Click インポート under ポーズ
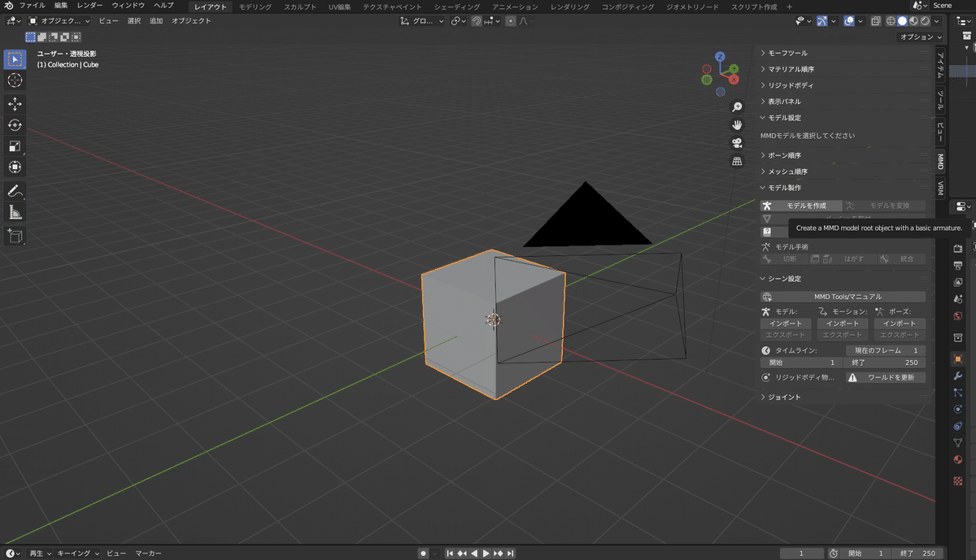The image size is (976, 560). (x=900, y=323)
